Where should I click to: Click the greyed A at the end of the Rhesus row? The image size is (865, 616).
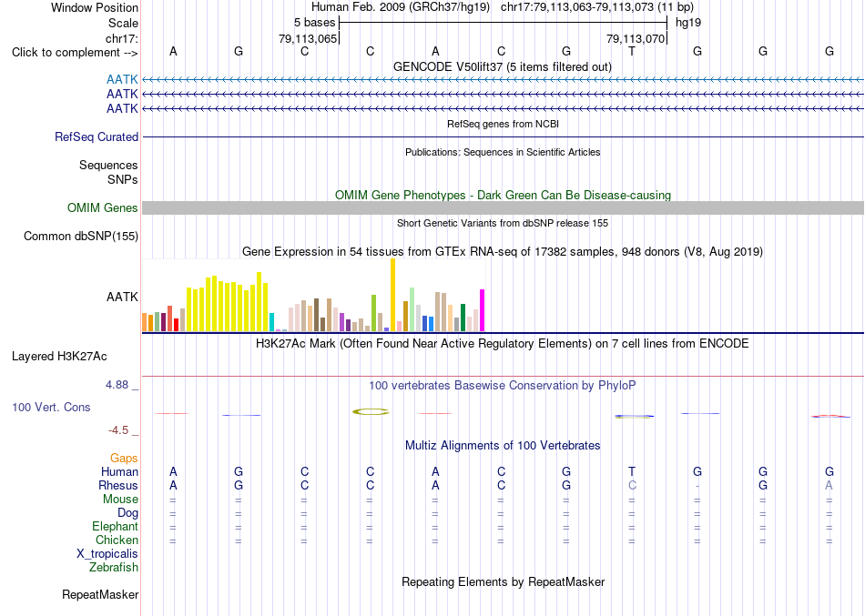tap(829, 485)
